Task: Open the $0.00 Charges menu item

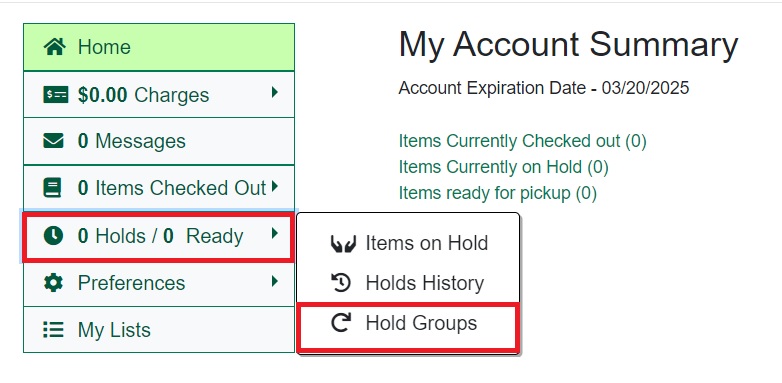Action: tap(159, 94)
